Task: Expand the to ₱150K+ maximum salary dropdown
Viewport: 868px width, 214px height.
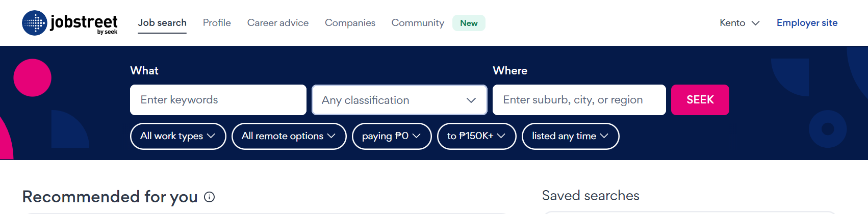Action: click(476, 136)
